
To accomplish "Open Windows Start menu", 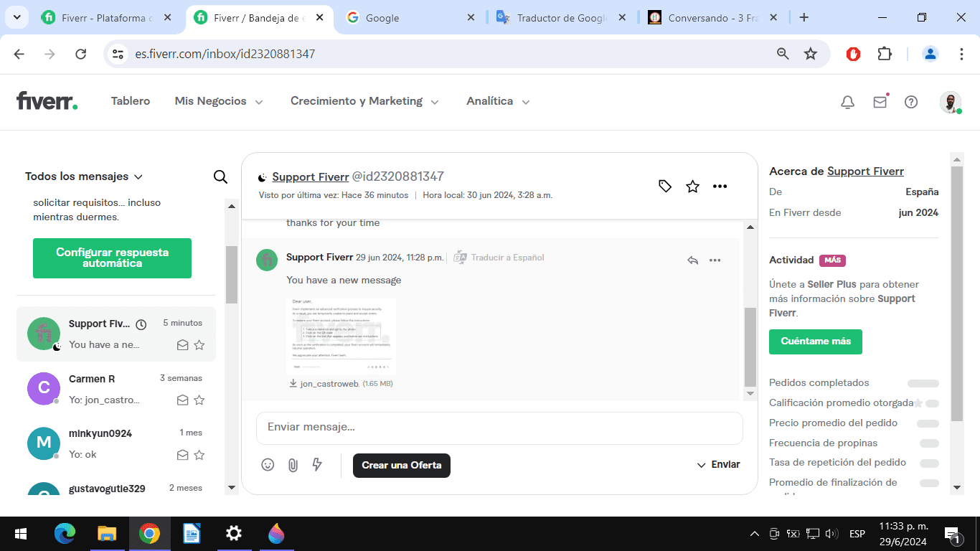I will coord(21,534).
